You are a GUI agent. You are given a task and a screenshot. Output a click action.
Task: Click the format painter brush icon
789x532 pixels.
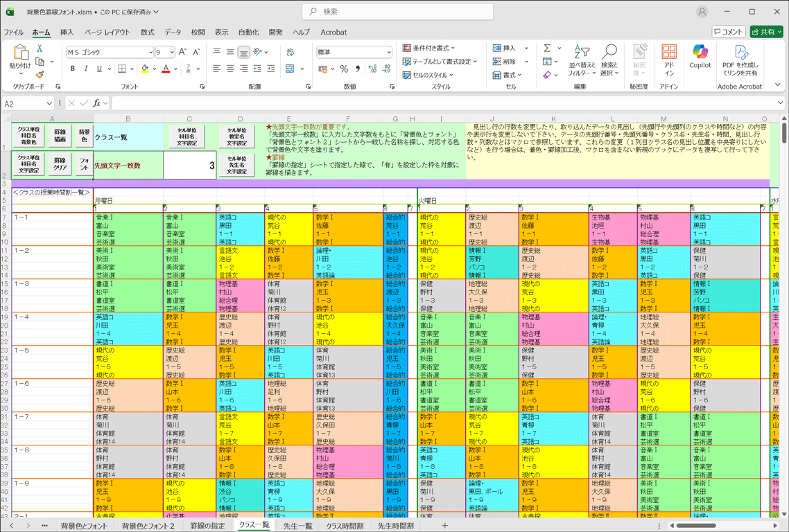pyautogui.click(x=40, y=75)
